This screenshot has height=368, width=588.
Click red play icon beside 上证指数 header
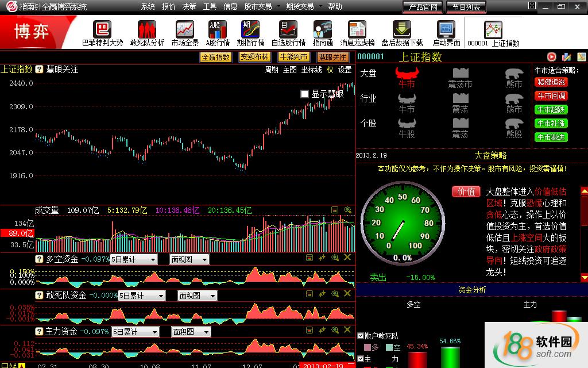[x=551, y=56]
